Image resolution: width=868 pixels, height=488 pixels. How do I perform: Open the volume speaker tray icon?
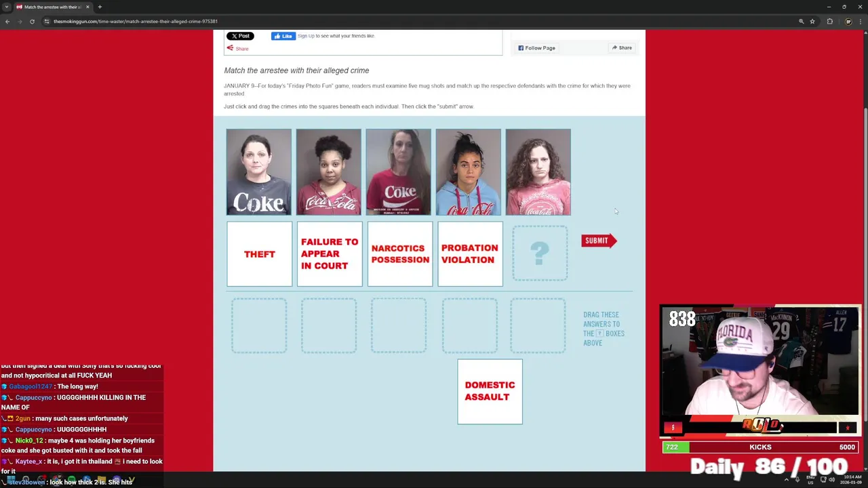pos(831,480)
